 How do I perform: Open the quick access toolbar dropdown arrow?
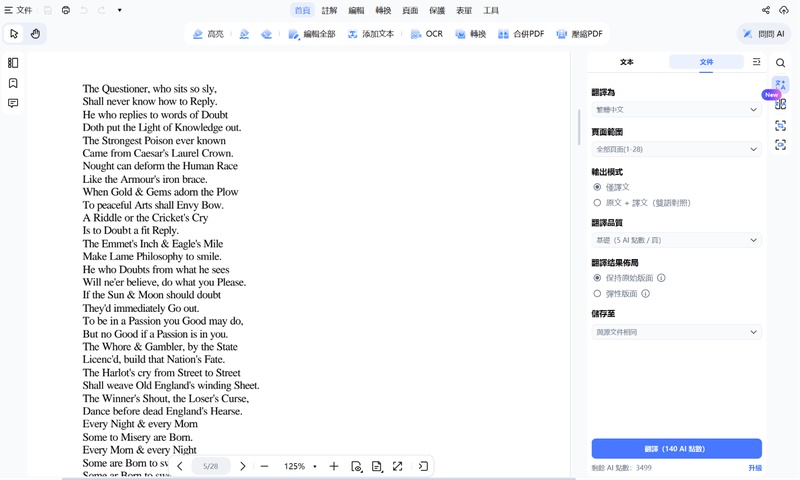point(119,10)
